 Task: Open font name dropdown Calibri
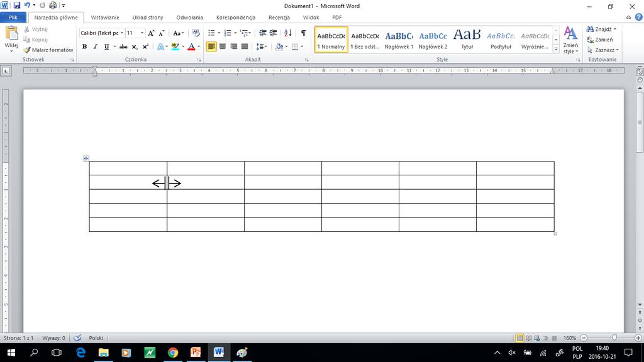coord(122,33)
